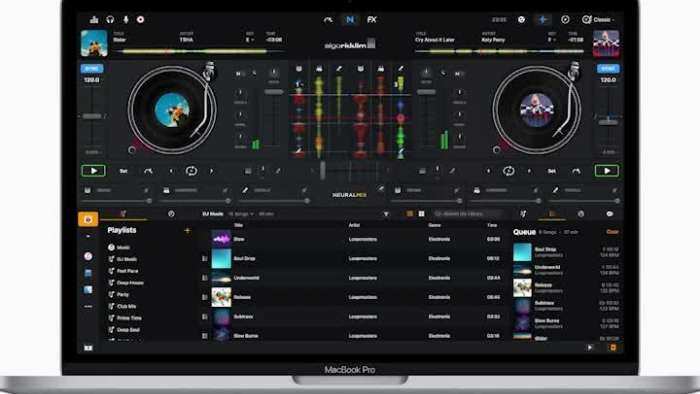Toggle SYNC on the left deck
The image size is (700, 394).
point(92,68)
